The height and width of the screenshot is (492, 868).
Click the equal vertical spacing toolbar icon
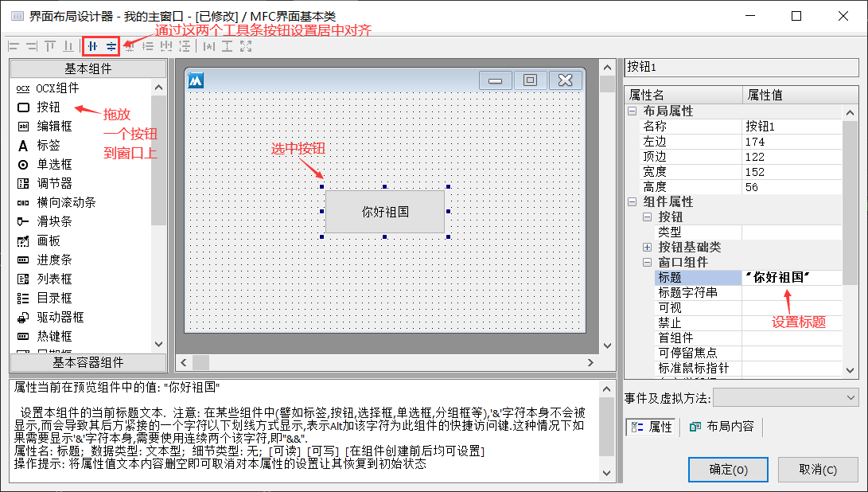click(x=185, y=46)
